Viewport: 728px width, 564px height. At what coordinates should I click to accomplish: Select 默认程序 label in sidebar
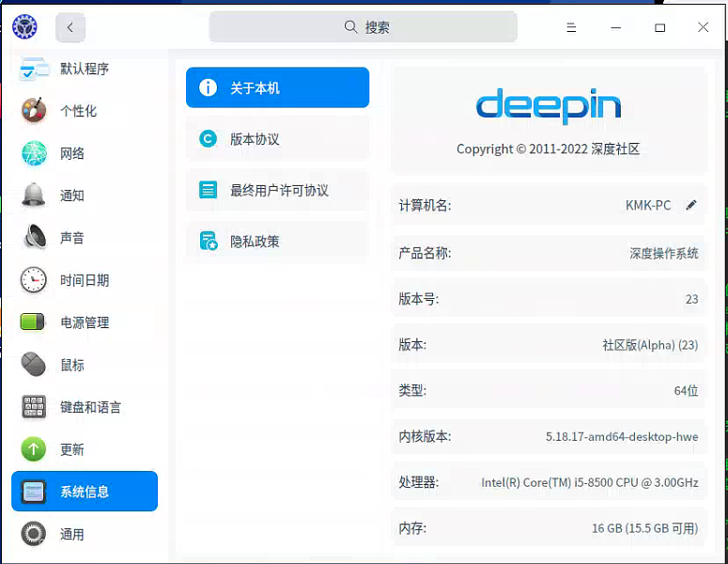(x=85, y=69)
